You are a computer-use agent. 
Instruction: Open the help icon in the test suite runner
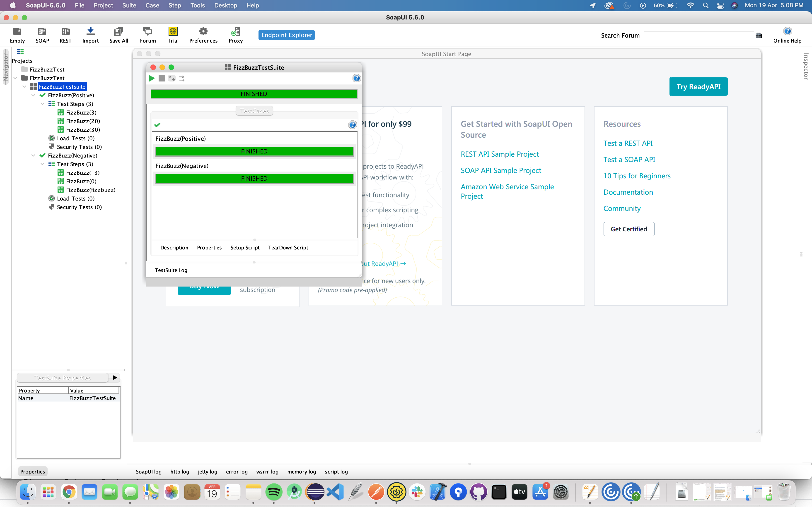pyautogui.click(x=356, y=78)
